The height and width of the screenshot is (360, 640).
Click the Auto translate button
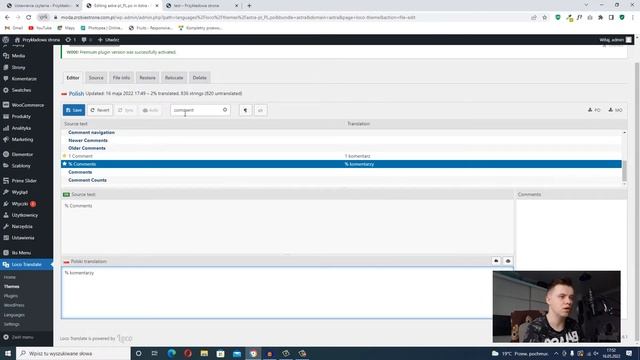point(151,110)
